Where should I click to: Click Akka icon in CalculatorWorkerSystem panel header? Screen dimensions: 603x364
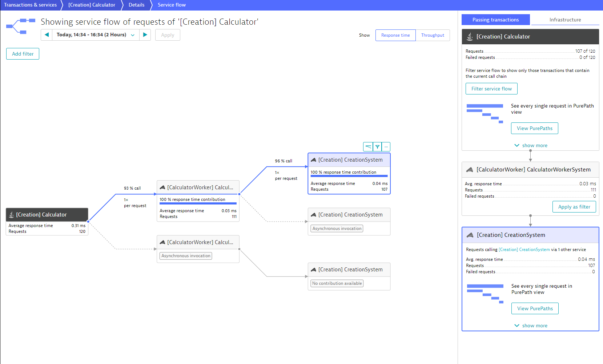(470, 170)
